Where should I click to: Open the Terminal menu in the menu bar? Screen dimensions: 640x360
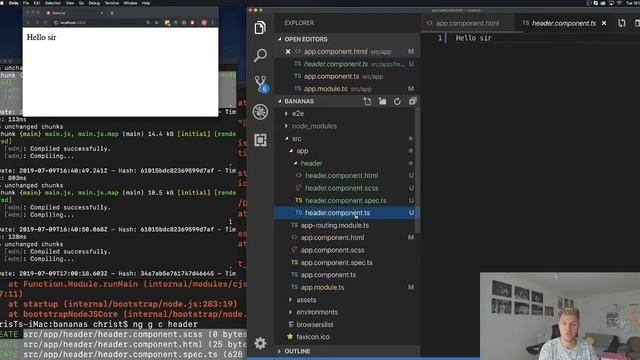click(112, 3)
